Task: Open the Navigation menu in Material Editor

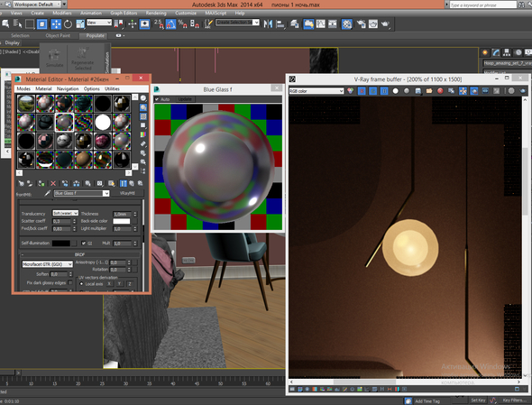Action: point(68,88)
